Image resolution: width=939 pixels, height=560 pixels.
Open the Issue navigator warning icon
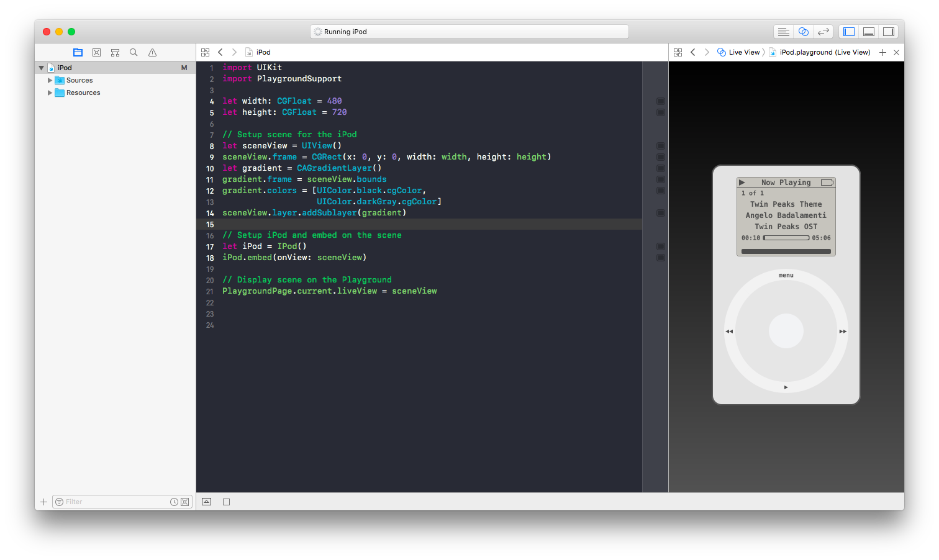152,53
